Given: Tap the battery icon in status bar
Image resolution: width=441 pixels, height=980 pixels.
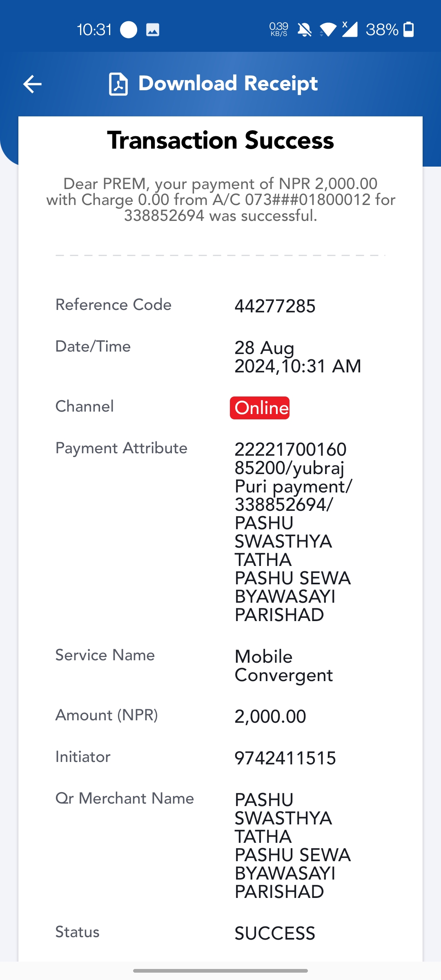Looking at the screenshot, I should [x=409, y=29].
